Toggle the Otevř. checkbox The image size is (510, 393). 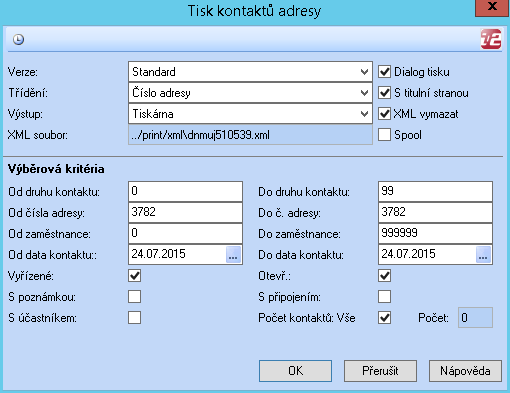(384, 276)
